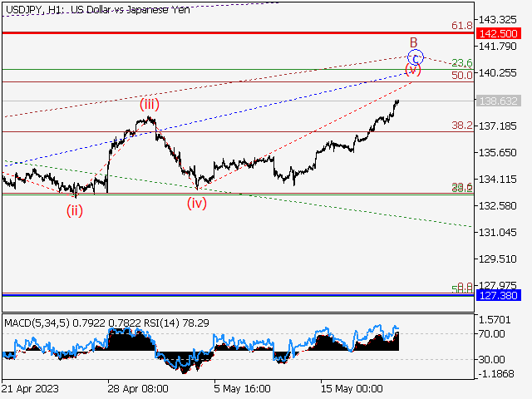532x399 pixels.
Task: Click the 28 Apr 08:00 time label
Action: coord(138,388)
